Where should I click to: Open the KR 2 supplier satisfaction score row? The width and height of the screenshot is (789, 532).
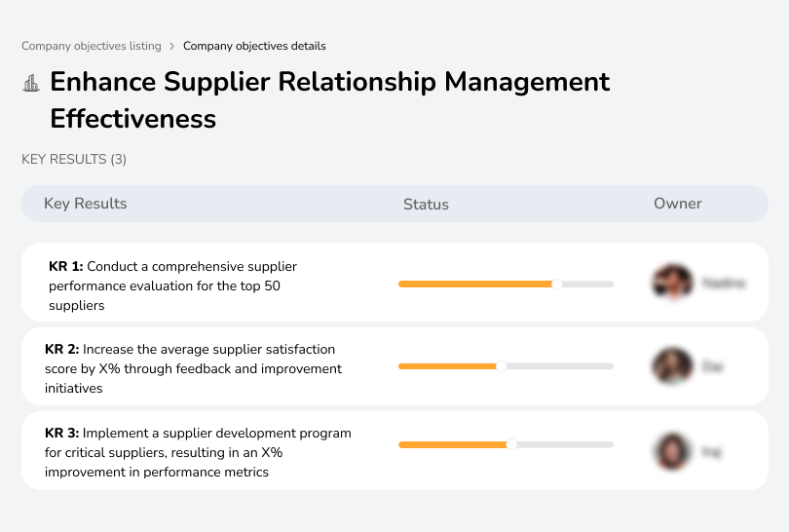pyautogui.click(x=394, y=366)
